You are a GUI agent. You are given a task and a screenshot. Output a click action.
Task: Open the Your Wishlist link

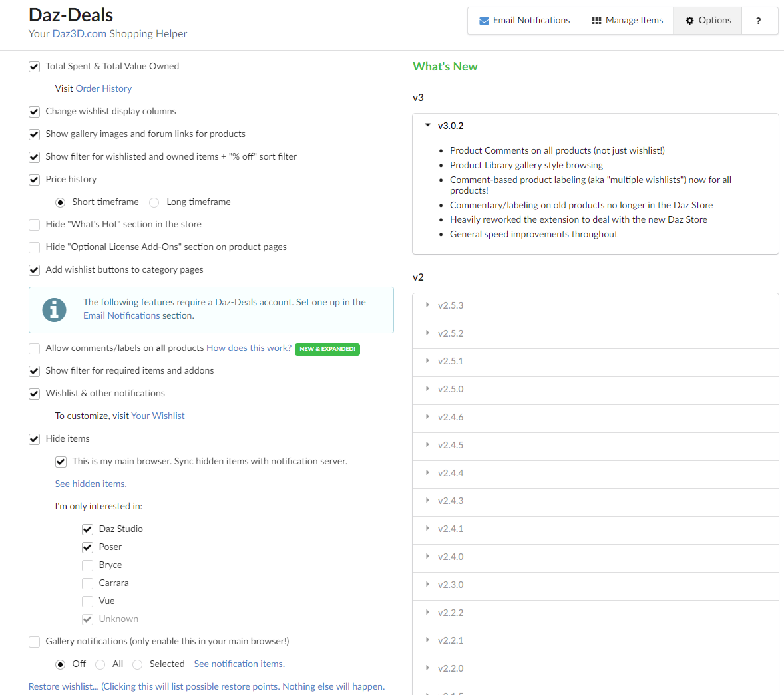(x=158, y=416)
